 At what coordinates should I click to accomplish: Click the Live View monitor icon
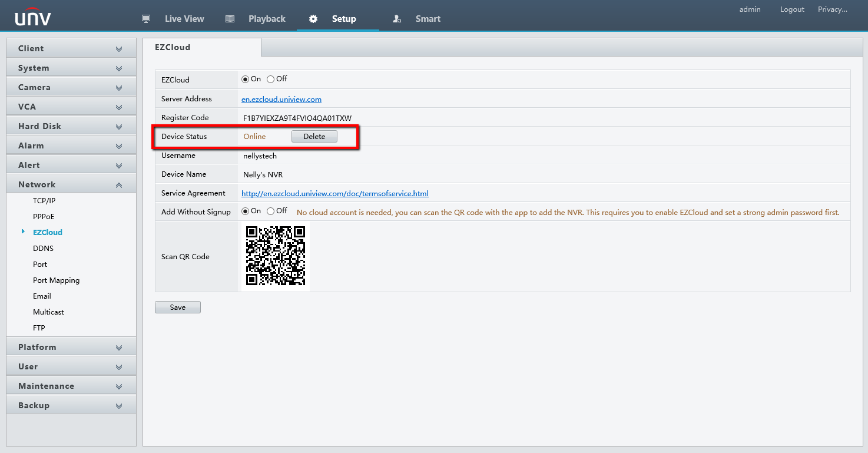[147, 19]
